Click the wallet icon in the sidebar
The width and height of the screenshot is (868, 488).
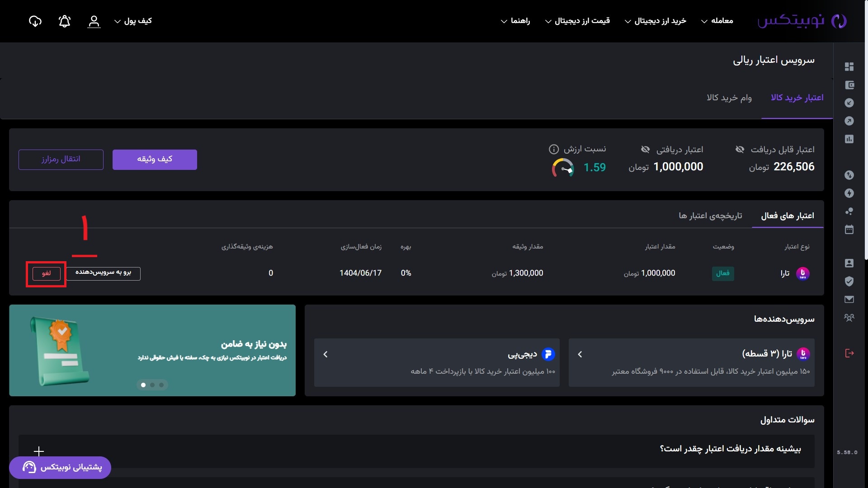pyautogui.click(x=849, y=85)
